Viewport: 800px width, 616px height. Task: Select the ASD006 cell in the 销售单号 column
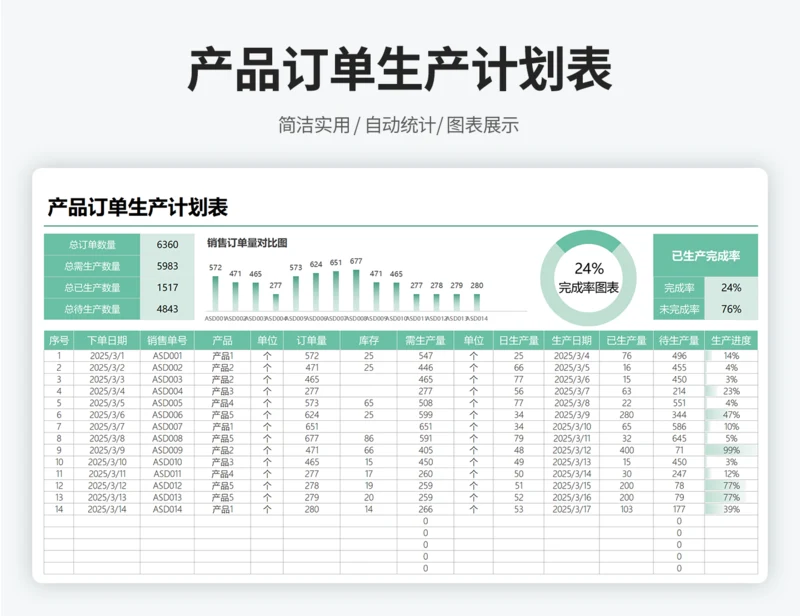click(167, 415)
